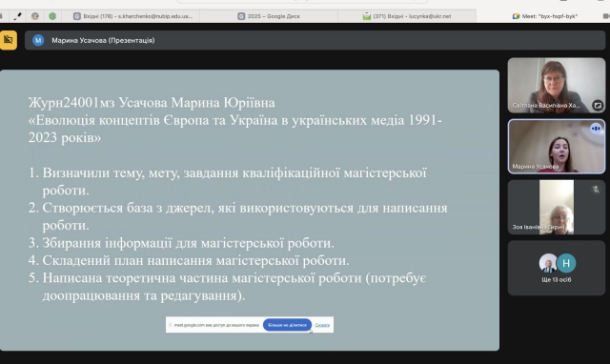610x364 pixels.
Task: Open the Ще 13 осіб participants tile
Action: click(x=557, y=268)
